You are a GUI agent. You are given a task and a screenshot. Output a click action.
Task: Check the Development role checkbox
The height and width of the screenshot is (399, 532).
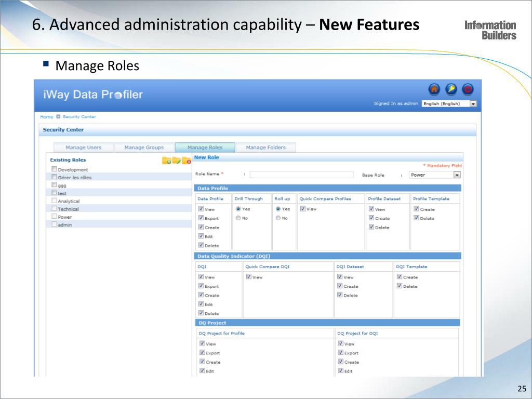pos(54,169)
